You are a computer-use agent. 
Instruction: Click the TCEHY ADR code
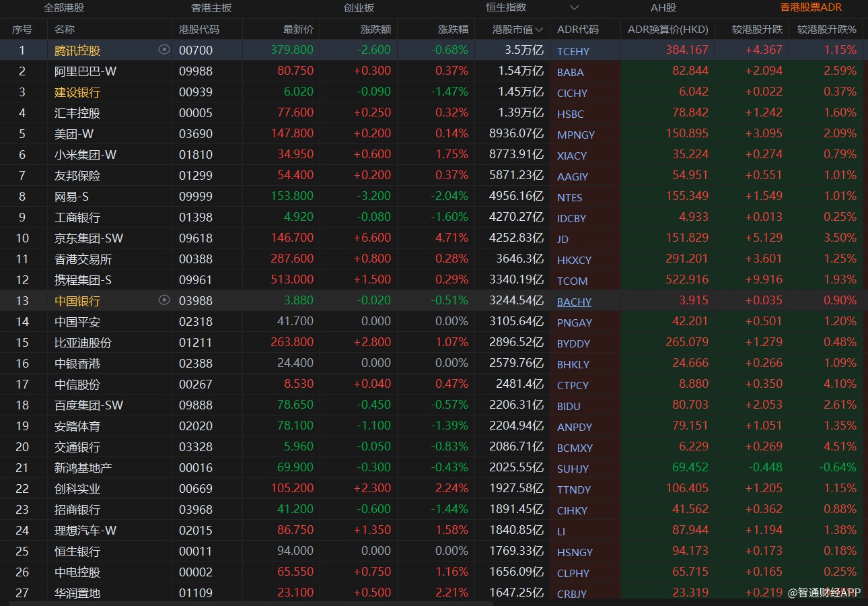(x=573, y=51)
